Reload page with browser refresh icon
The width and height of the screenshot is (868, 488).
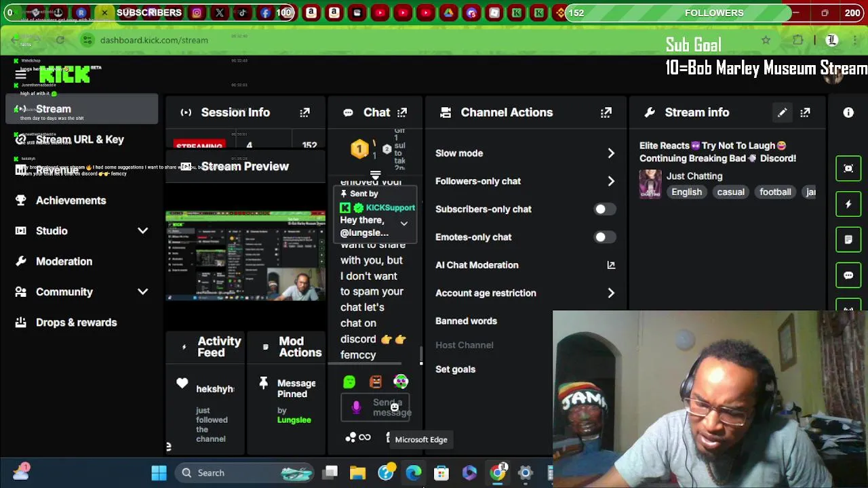60,40
